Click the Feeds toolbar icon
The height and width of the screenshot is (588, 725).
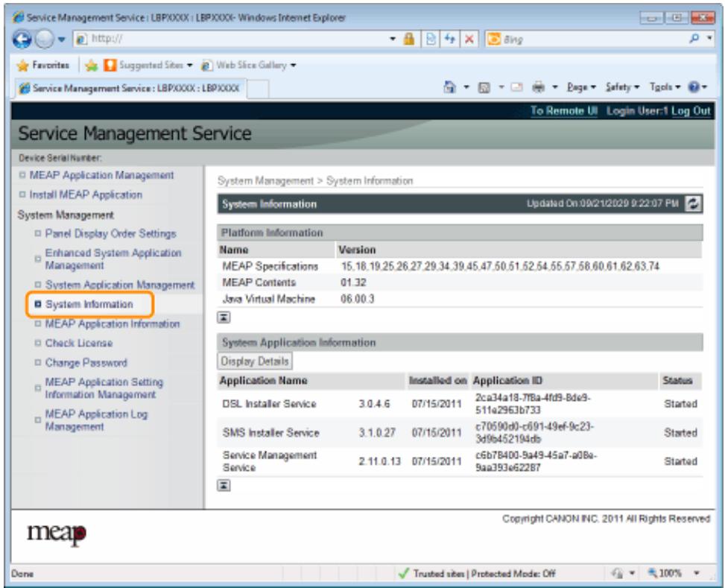point(484,87)
